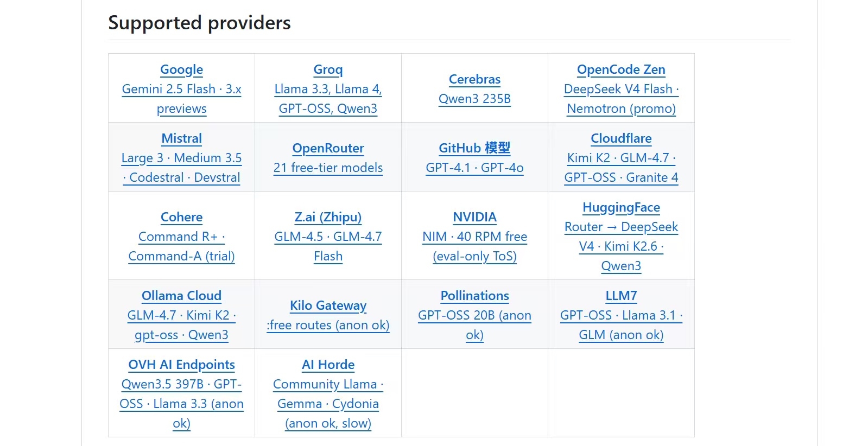Click the Command-A (trial) text link

pos(181,256)
